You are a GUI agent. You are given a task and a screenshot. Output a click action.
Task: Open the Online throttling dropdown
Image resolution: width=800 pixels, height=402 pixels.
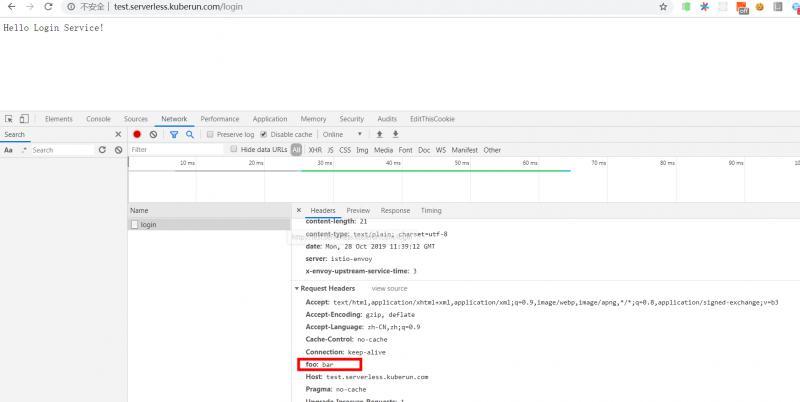pyautogui.click(x=342, y=134)
